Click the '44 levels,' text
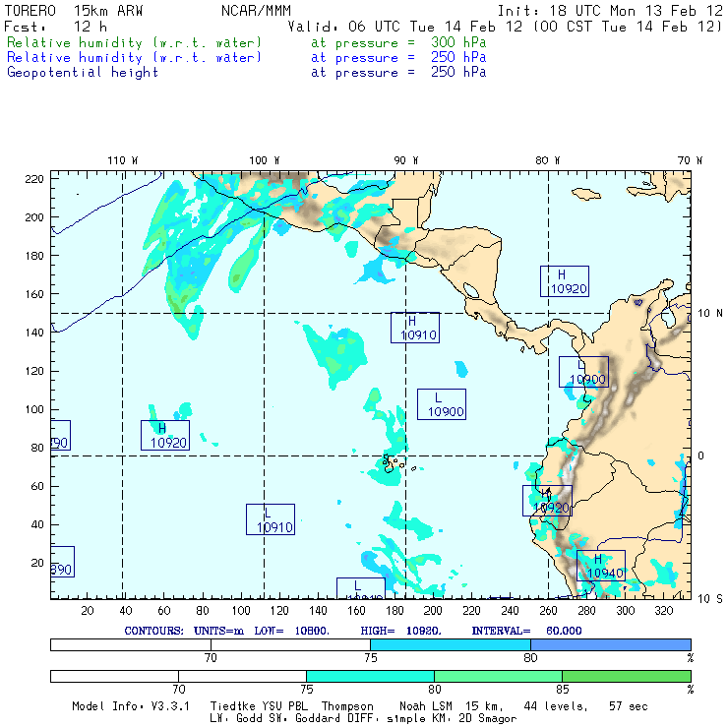Viewport: 728px width, 728px height. pos(555,706)
